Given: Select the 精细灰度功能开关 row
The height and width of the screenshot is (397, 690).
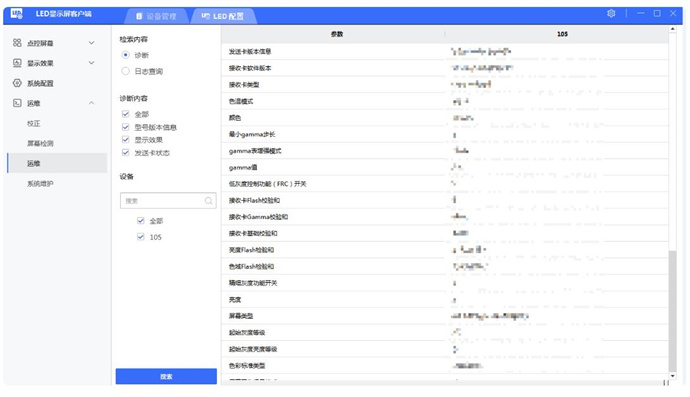Looking at the screenshot, I should coord(445,283).
